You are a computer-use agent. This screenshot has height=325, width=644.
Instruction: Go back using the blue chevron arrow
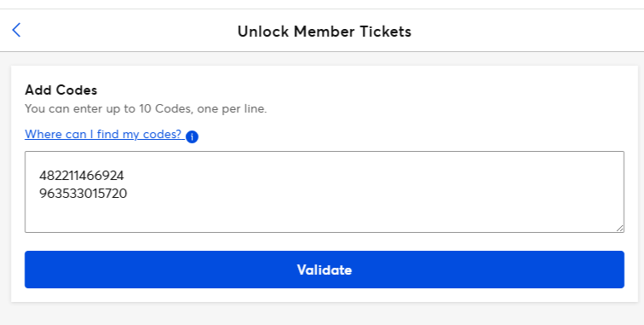16,30
